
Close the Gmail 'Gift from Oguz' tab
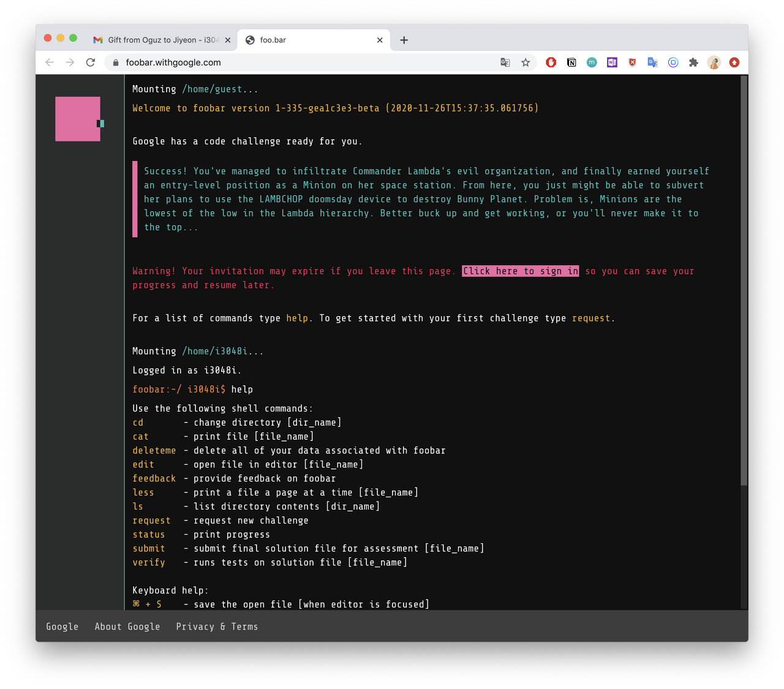(228, 40)
